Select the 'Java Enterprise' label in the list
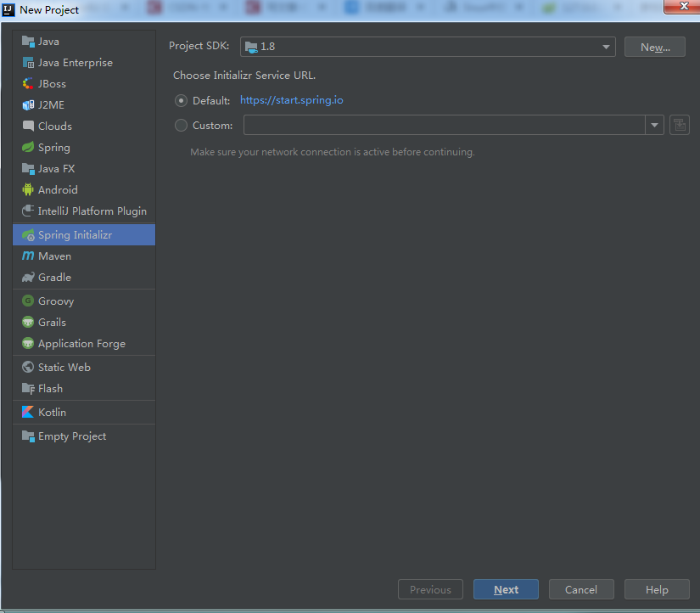The width and height of the screenshot is (700, 613). tap(76, 63)
